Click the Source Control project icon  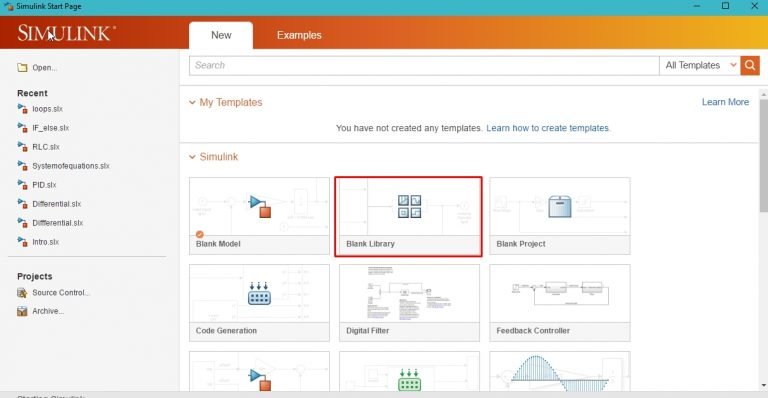pyautogui.click(x=22, y=293)
